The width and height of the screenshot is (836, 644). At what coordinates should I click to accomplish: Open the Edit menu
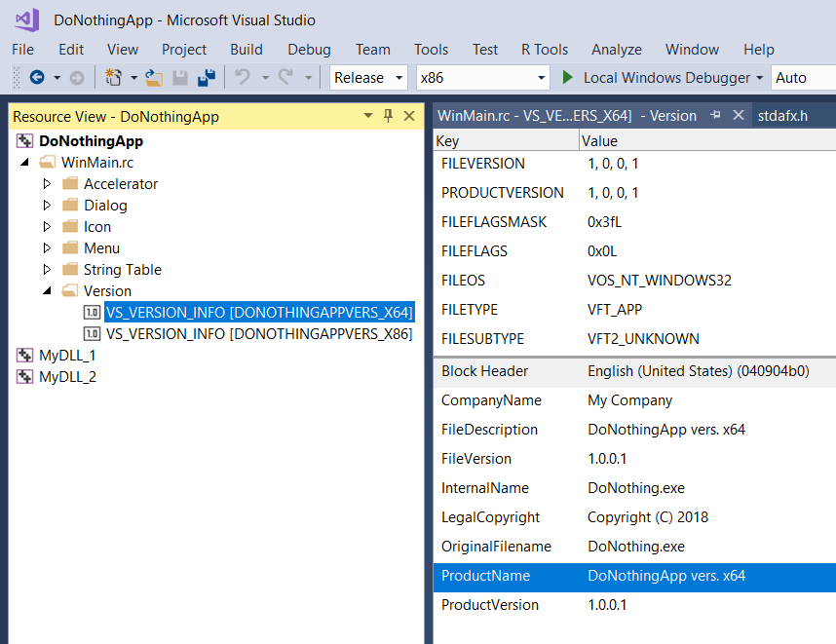point(71,50)
